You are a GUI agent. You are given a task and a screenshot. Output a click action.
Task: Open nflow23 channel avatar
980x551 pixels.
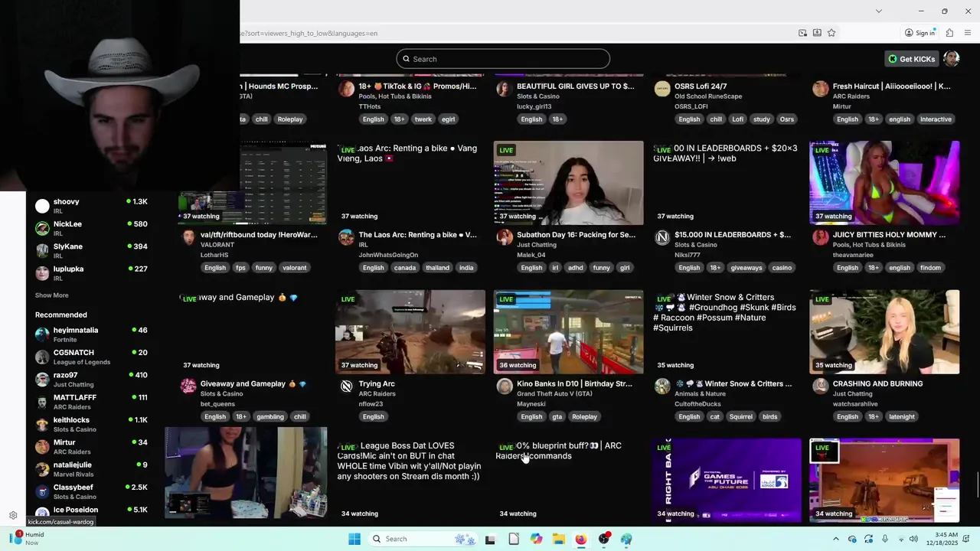point(347,386)
